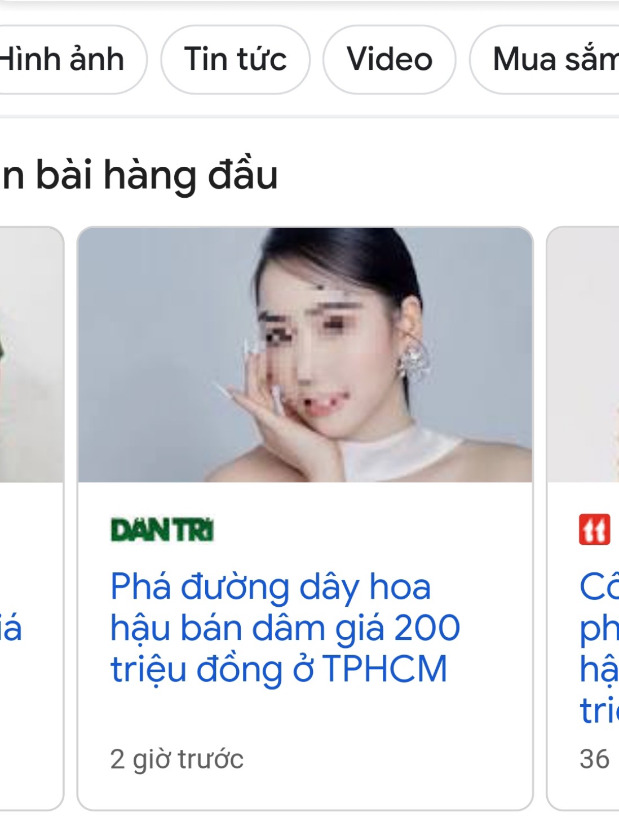The width and height of the screenshot is (619, 840).
Task: Click the green Dân Trí logo
Action: coord(162,530)
